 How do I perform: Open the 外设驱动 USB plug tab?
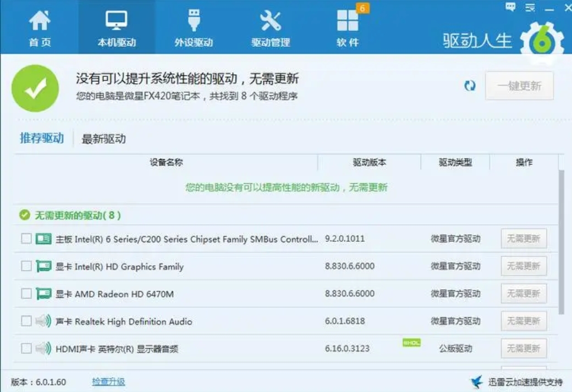point(194,28)
